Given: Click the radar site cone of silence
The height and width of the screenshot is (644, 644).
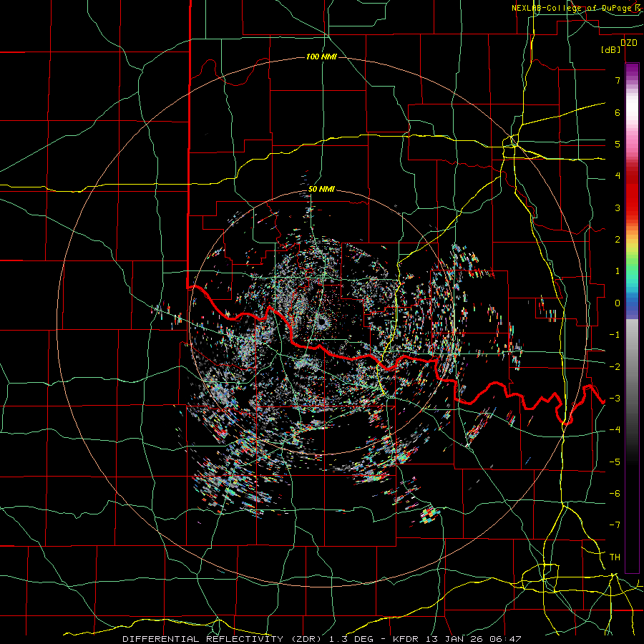Looking at the screenshot, I should click(x=321, y=322).
